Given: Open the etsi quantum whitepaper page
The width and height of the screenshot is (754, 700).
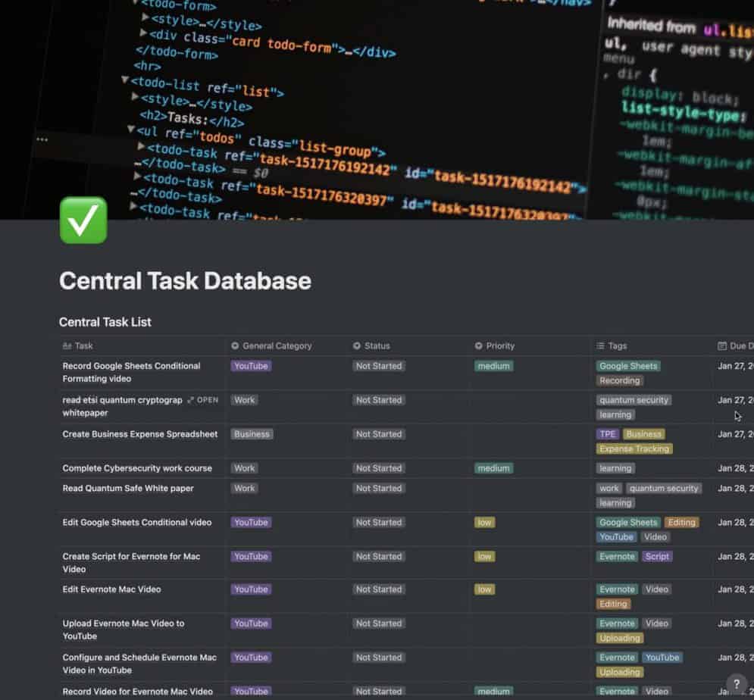Looking at the screenshot, I should (x=202, y=400).
